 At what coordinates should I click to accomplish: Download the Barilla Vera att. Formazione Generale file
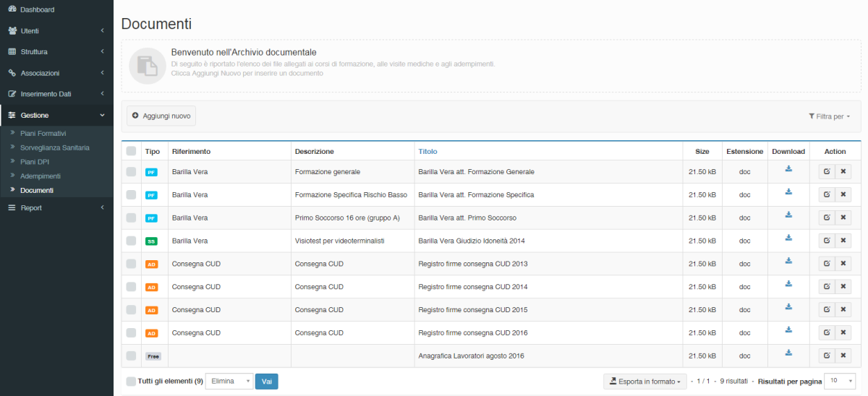788,170
